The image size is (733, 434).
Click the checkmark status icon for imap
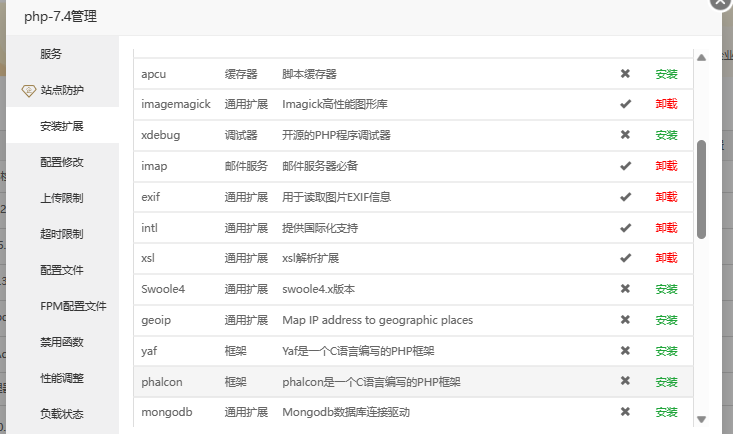625,166
